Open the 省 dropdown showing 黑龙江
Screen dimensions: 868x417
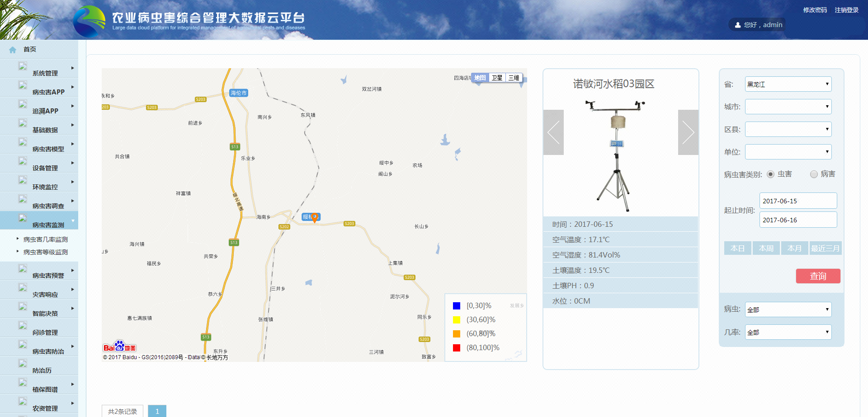pos(788,84)
